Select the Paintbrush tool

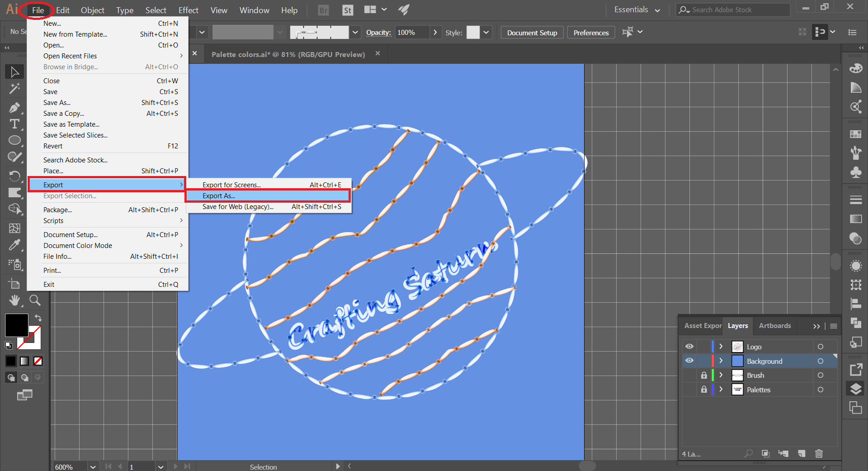coord(14,157)
